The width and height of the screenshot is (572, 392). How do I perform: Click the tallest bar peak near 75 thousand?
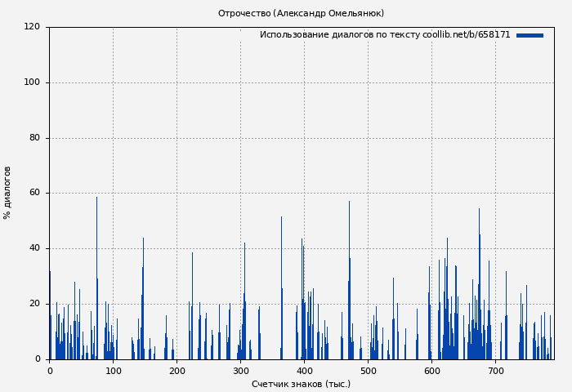coord(96,198)
